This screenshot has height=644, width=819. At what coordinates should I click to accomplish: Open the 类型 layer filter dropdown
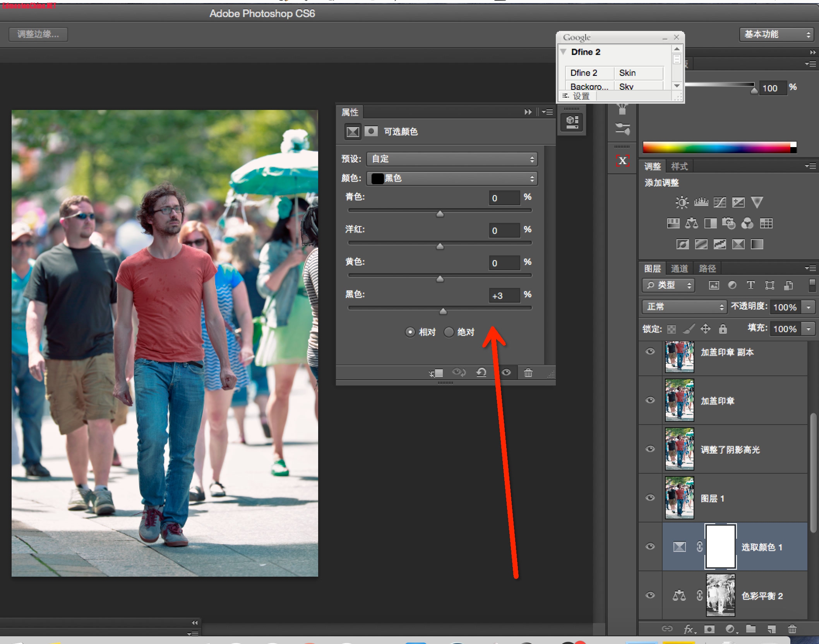(668, 285)
